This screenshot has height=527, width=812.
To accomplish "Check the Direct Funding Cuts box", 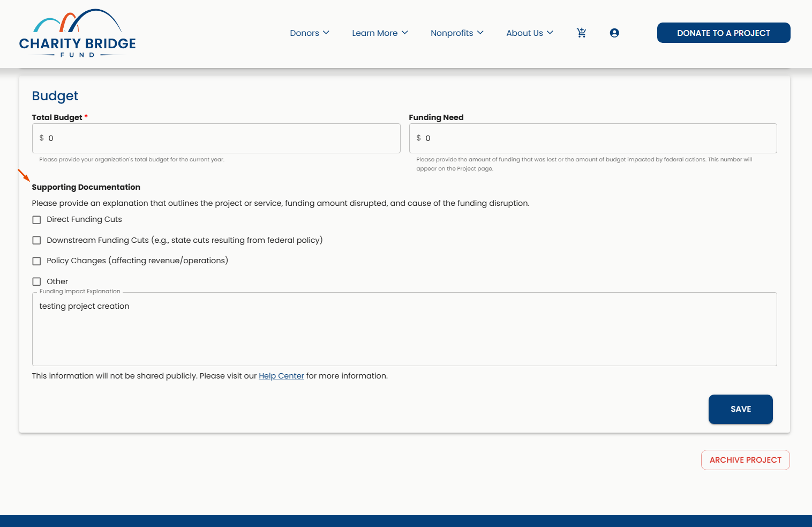I will coord(36,220).
